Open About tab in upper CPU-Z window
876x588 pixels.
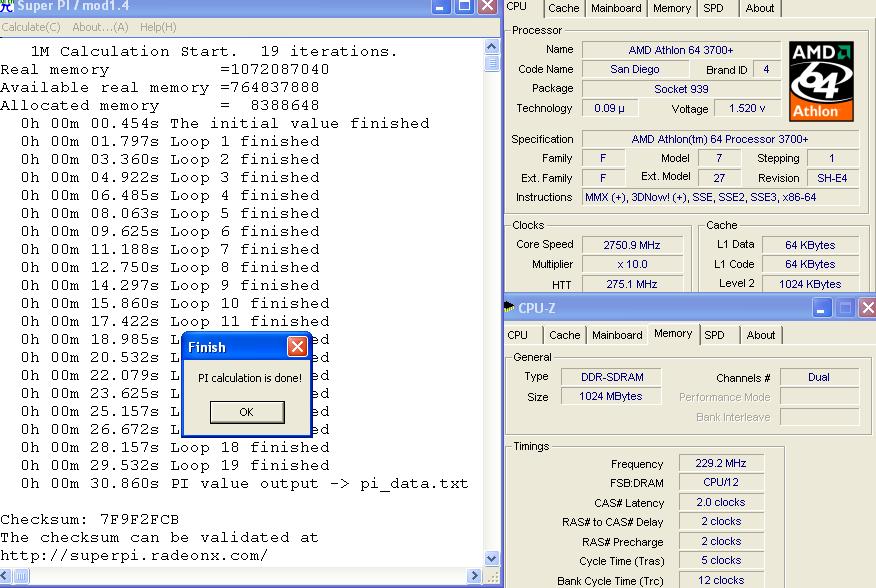(760, 8)
